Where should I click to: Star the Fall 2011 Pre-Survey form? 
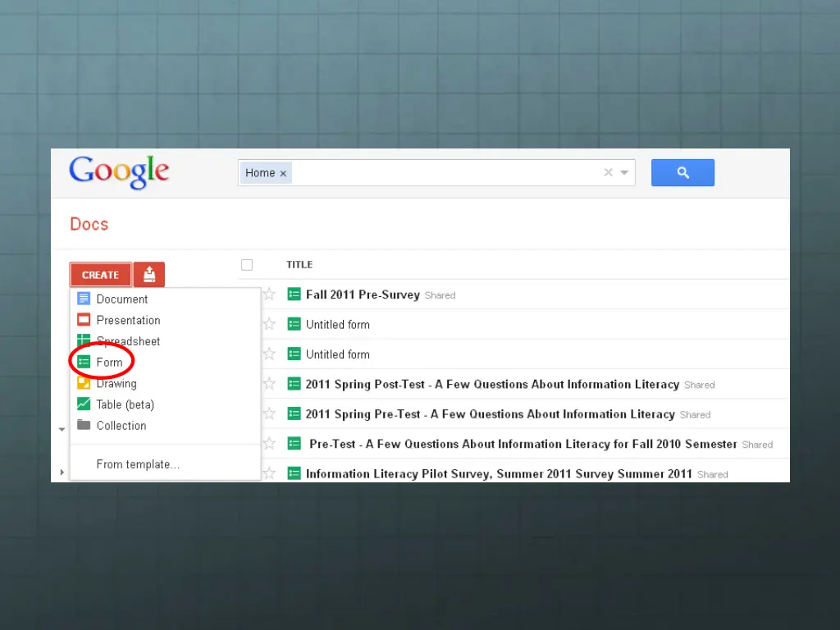point(269,294)
